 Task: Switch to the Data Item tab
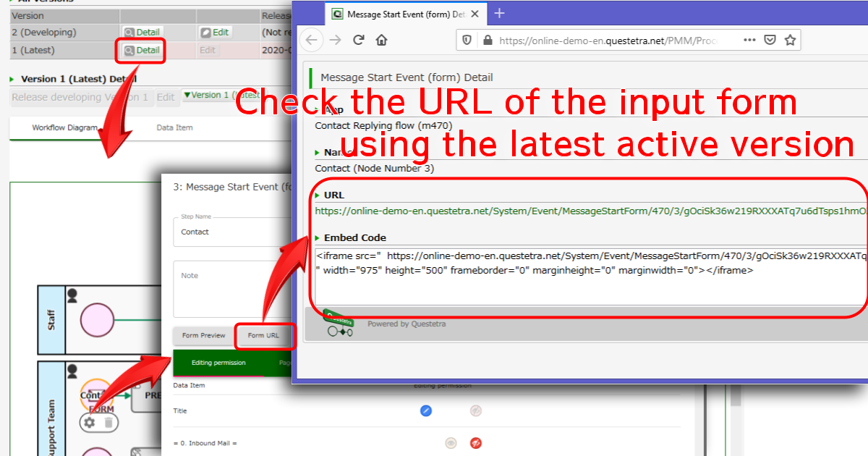(174, 128)
